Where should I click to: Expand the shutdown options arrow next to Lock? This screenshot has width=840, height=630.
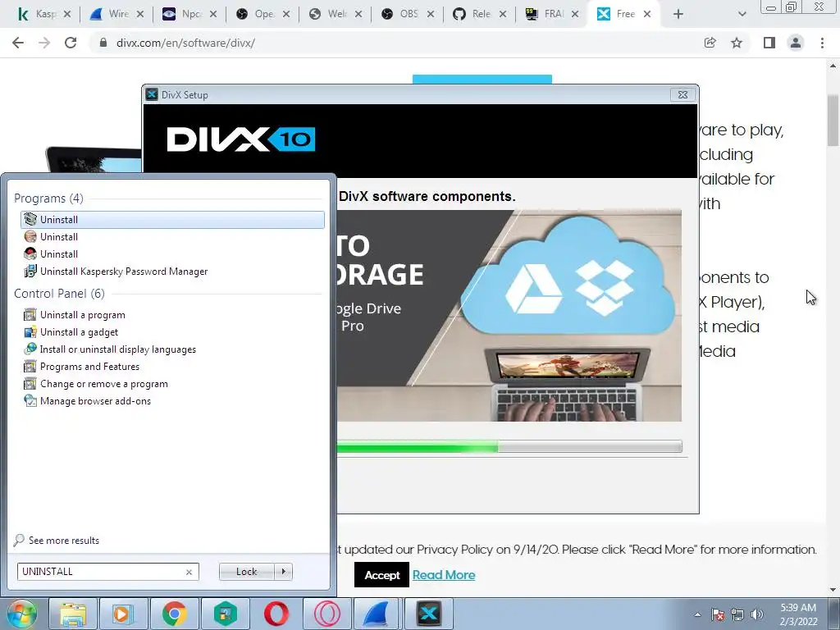[x=283, y=572]
